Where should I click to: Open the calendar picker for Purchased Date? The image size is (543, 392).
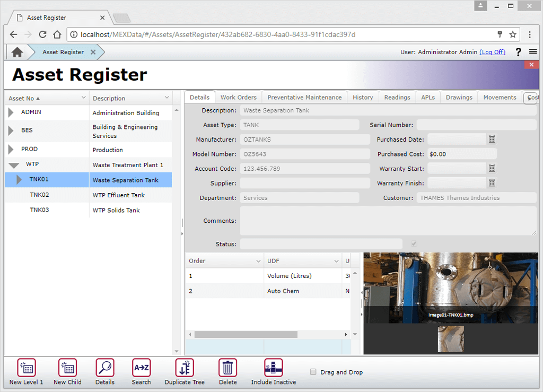[x=492, y=139]
